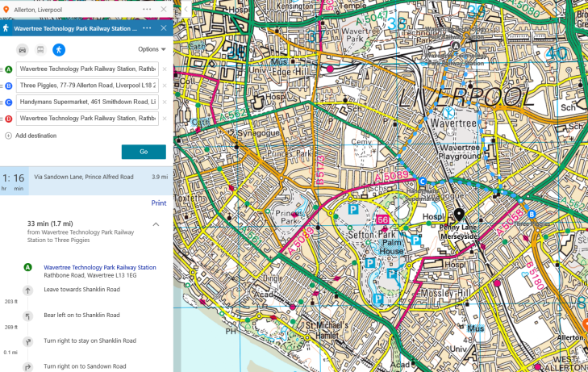Click the waypoint C marker on map
The image size is (588, 372).
click(423, 182)
